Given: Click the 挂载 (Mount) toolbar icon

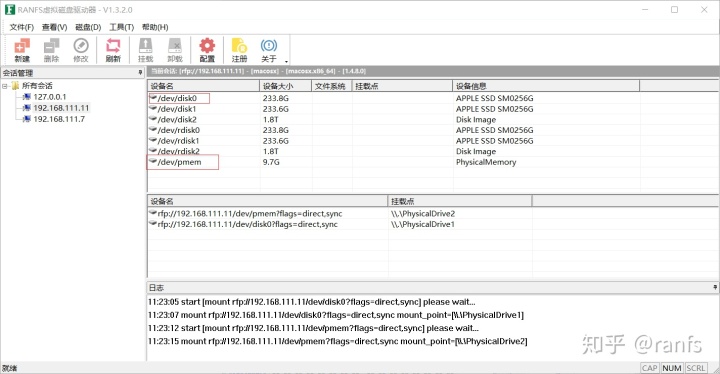Looking at the screenshot, I should click(145, 50).
